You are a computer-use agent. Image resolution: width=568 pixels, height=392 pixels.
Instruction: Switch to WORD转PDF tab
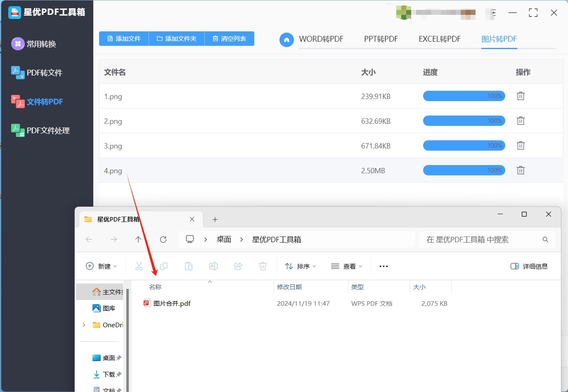tap(321, 39)
